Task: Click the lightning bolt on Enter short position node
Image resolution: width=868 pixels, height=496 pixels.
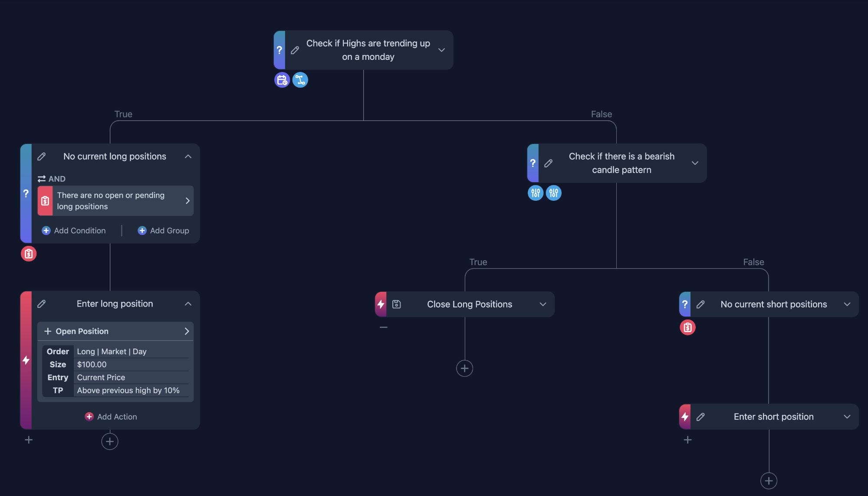Action: [685, 417]
